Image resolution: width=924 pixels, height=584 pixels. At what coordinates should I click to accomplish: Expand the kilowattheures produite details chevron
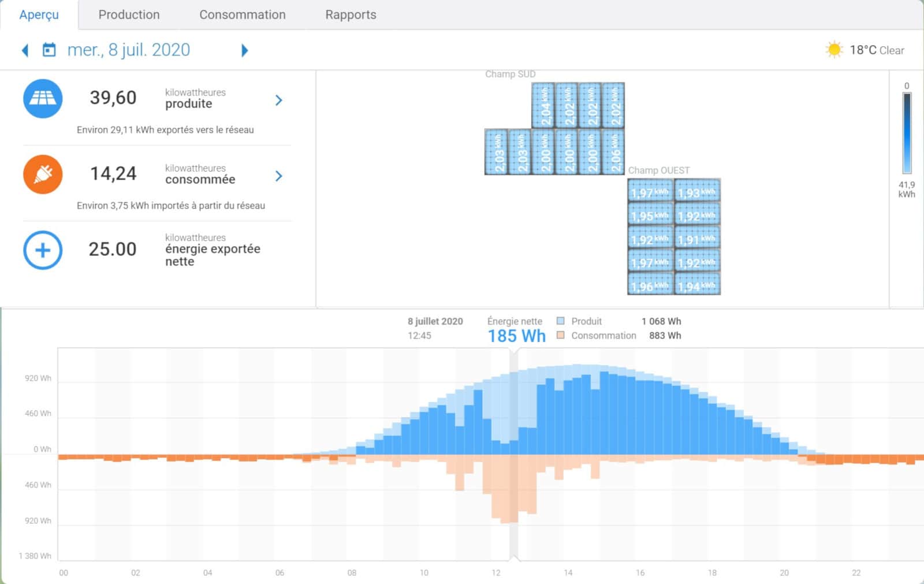click(279, 100)
